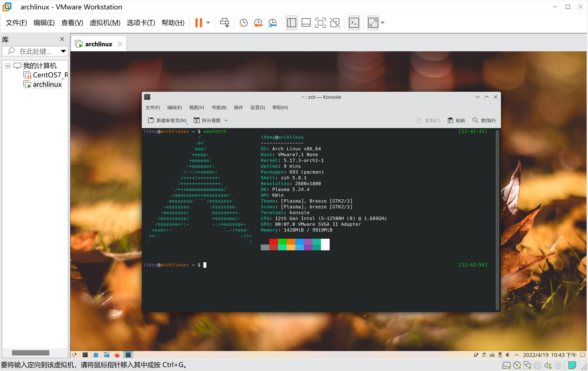
Task: Click send Ctrl+Alt+Del toolbar icon
Action: pyautogui.click(x=224, y=23)
